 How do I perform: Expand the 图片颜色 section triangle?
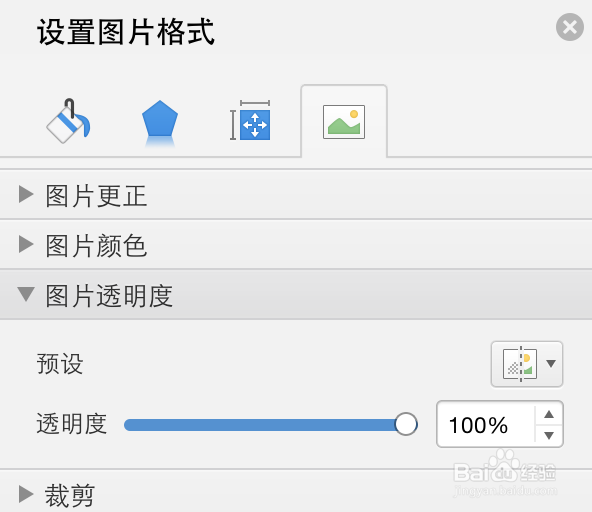click(26, 244)
